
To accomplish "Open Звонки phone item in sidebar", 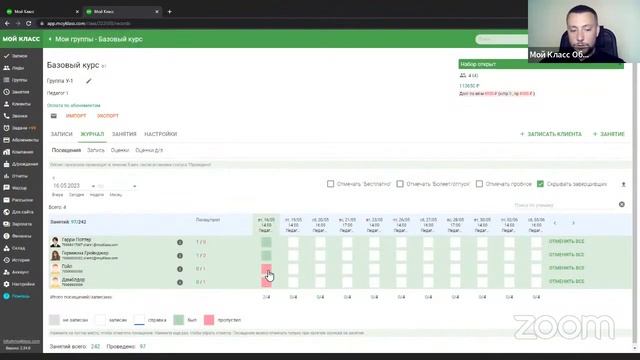I will [16, 116].
